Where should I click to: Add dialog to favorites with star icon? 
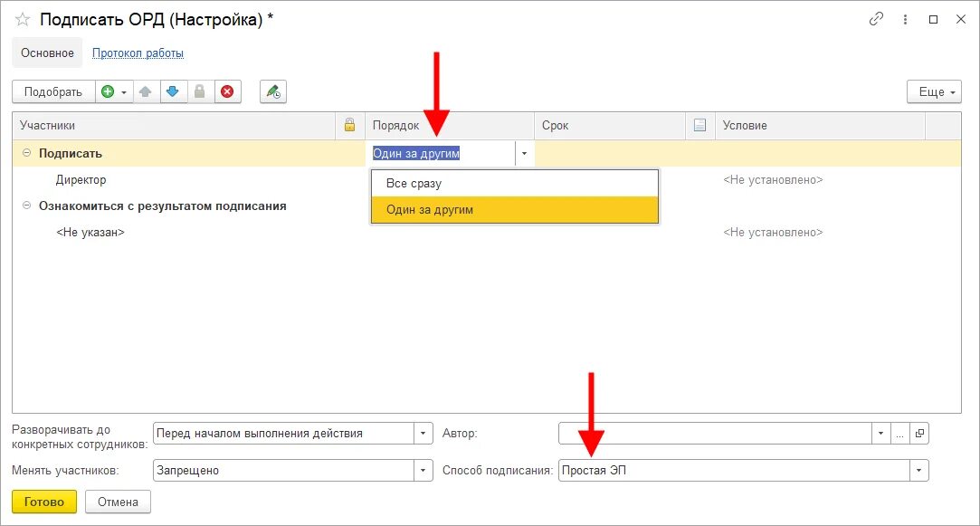(x=23, y=19)
